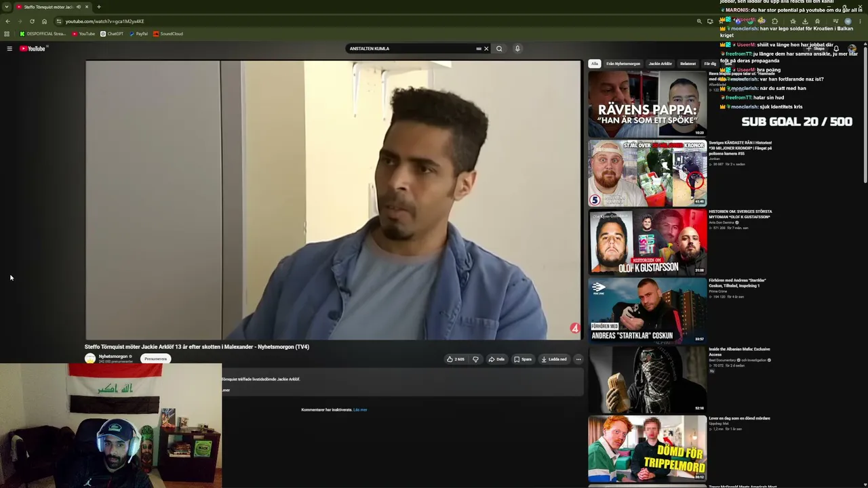868x488 pixels.
Task: Clear the YouTube search field with X
Action: [486, 49]
